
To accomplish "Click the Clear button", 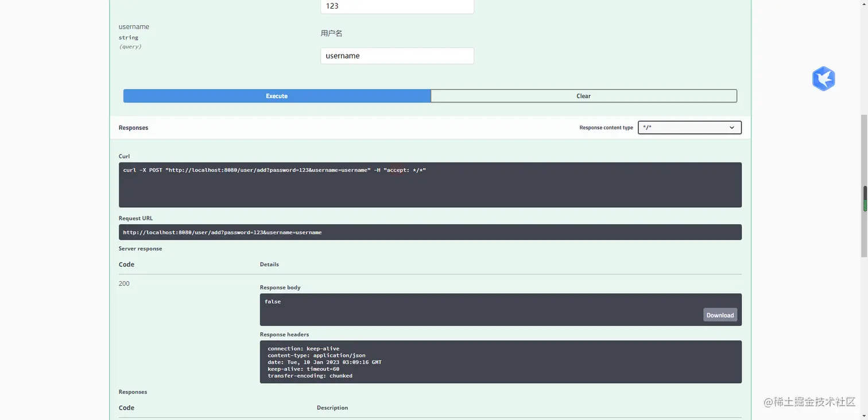I will (x=584, y=96).
